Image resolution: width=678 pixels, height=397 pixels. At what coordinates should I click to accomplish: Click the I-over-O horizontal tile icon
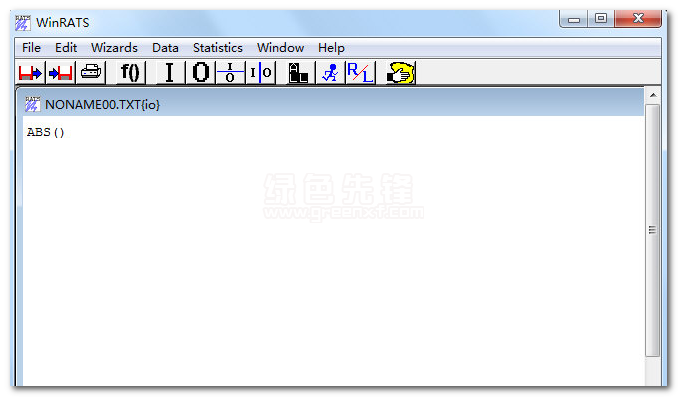coord(230,72)
